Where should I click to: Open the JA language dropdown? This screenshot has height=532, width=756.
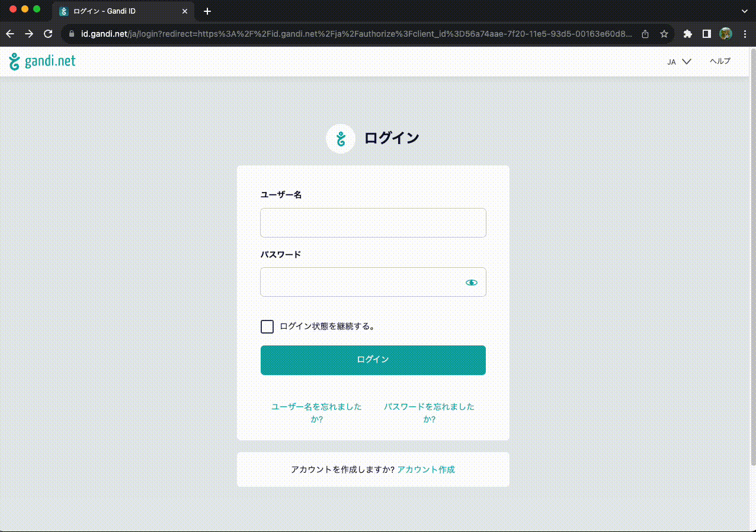[679, 62]
